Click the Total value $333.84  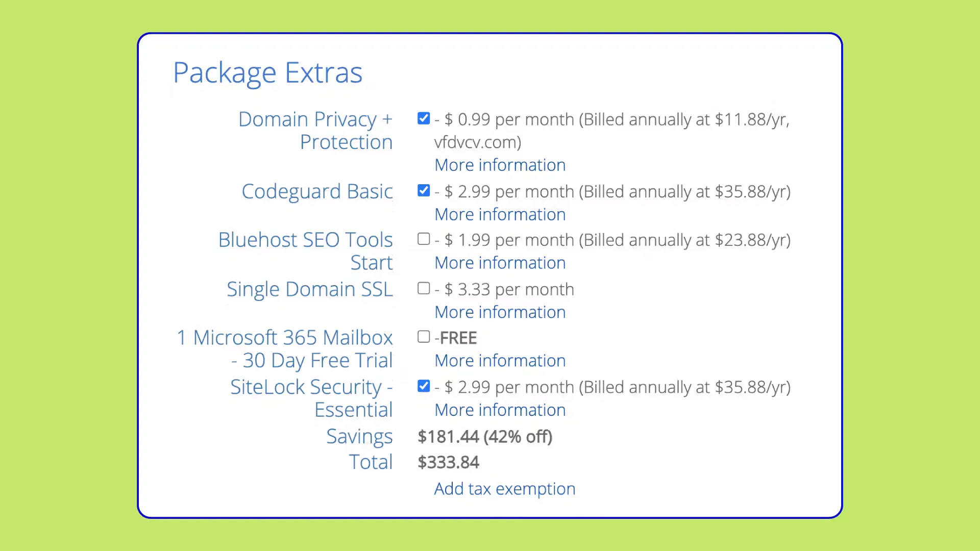[448, 462]
